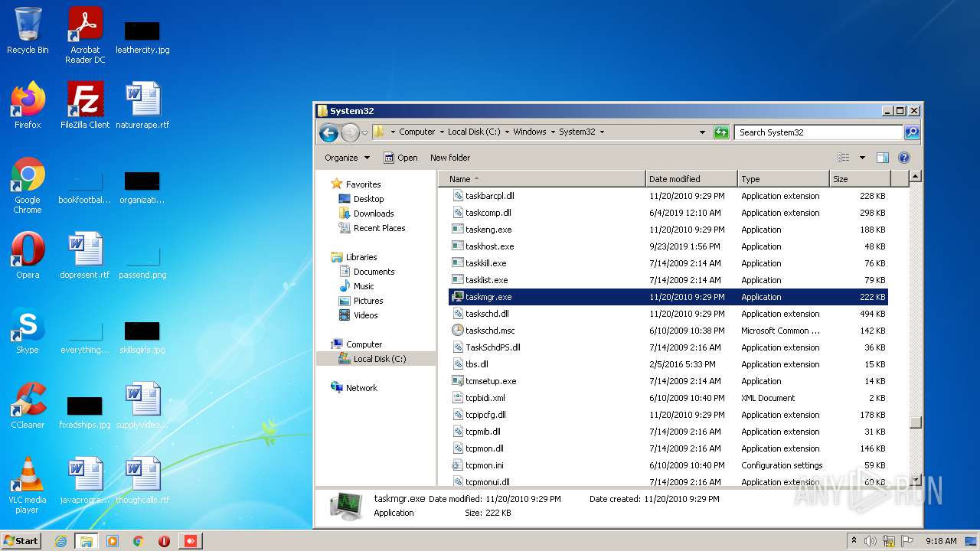Select taskkill.exe in file list
The height and width of the screenshot is (551, 980).
(668, 263)
